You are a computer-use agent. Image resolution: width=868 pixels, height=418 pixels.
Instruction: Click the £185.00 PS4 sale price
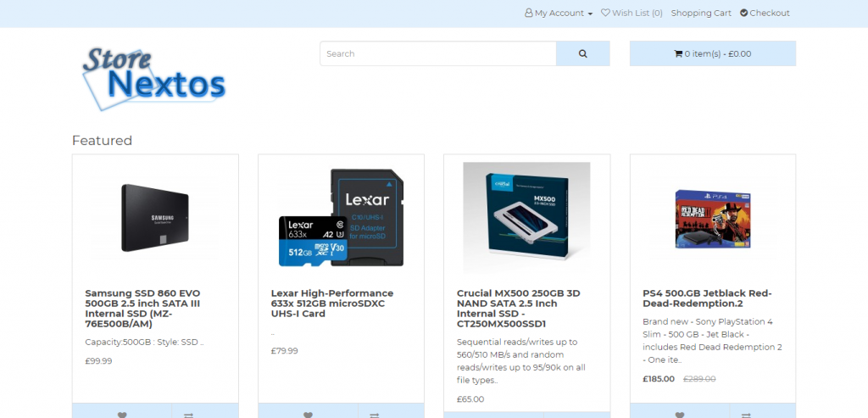coord(659,379)
